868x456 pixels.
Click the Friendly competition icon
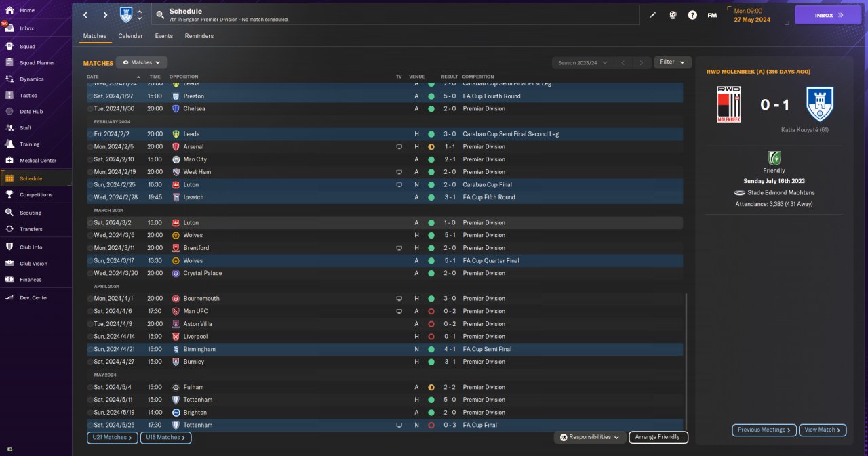(774, 158)
